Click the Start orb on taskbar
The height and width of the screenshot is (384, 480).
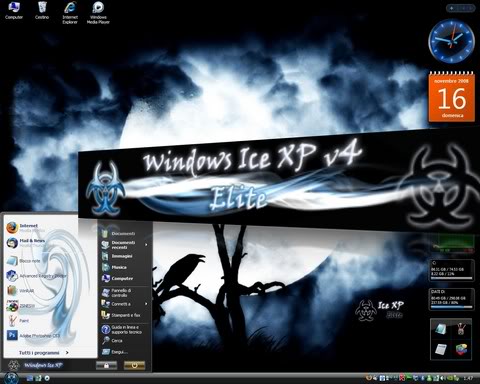click(x=11, y=378)
